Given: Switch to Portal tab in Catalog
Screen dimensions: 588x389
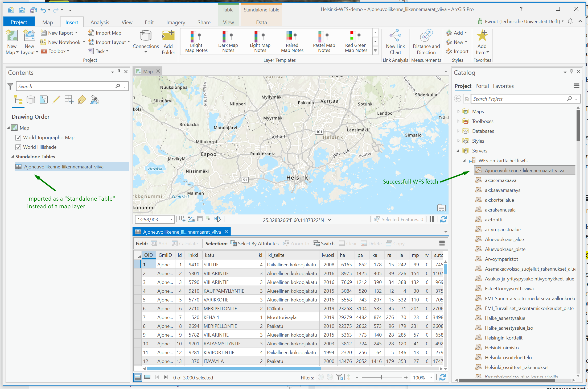Looking at the screenshot, I should point(482,86).
